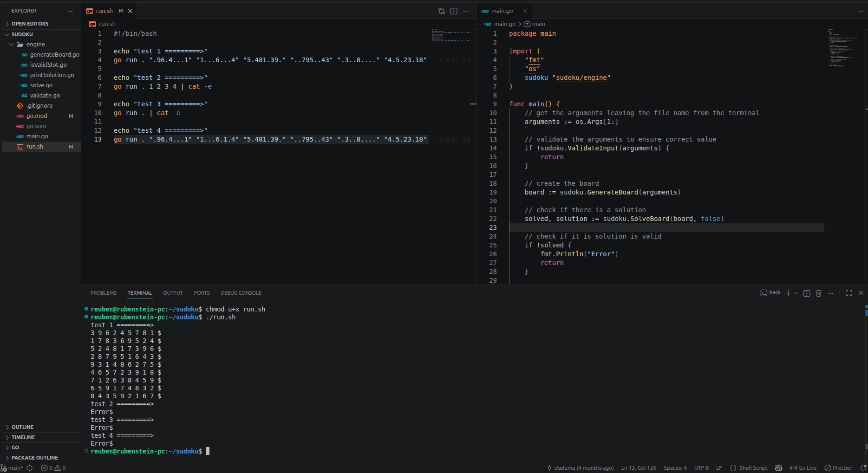The height and width of the screenshot is (473, 868).
Task: Open More Actions menu for main.go editor group
Action: click(x=861, y=11)
